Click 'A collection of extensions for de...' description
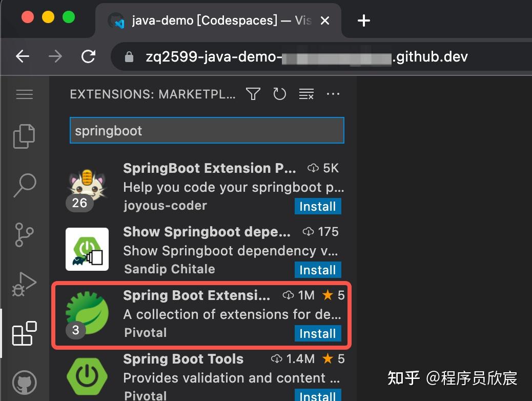Screen dimensions: 532x401 pos(232,314)
